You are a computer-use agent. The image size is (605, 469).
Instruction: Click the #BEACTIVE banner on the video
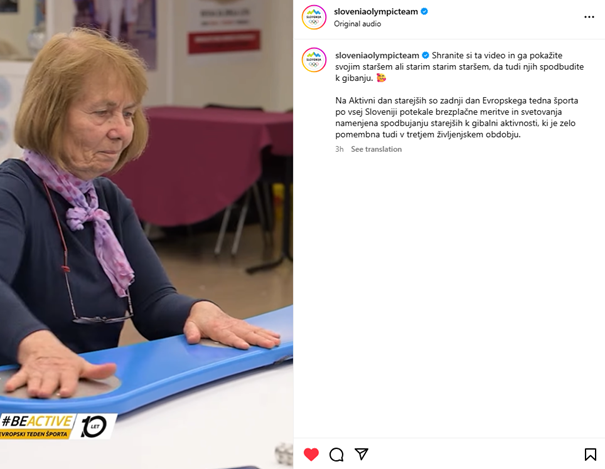(x=37, y=426)
